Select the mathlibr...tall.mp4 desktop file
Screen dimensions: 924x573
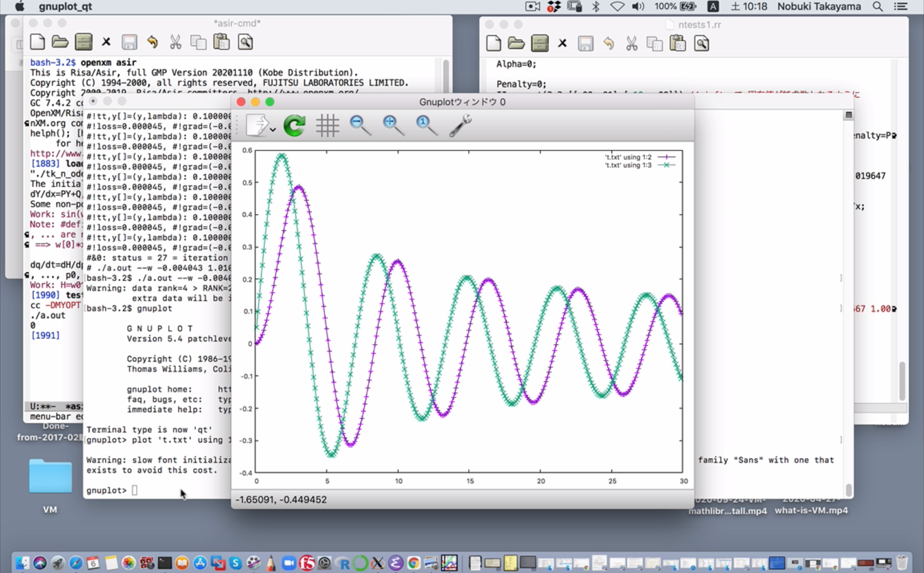tap(727, 511)
